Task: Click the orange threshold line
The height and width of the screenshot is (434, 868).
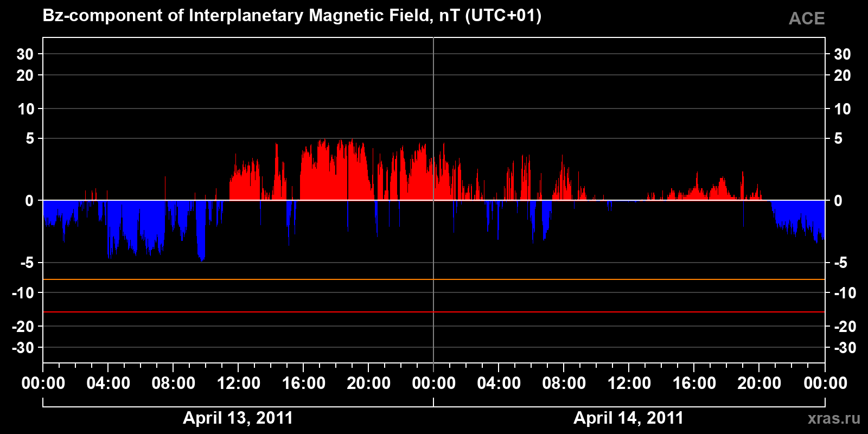Action: pos(434,279)
